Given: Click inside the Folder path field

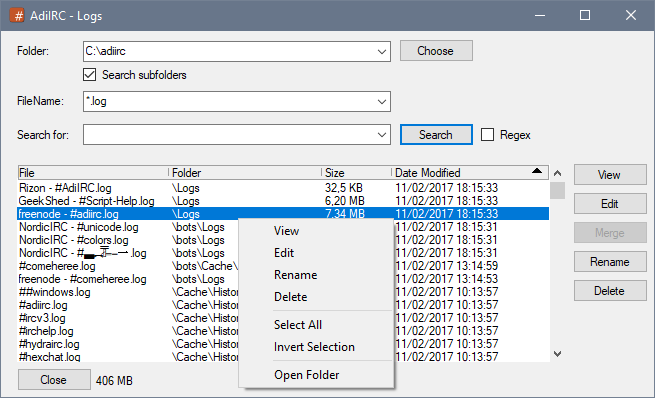Looking at the screenshot, I should [229, 51].
